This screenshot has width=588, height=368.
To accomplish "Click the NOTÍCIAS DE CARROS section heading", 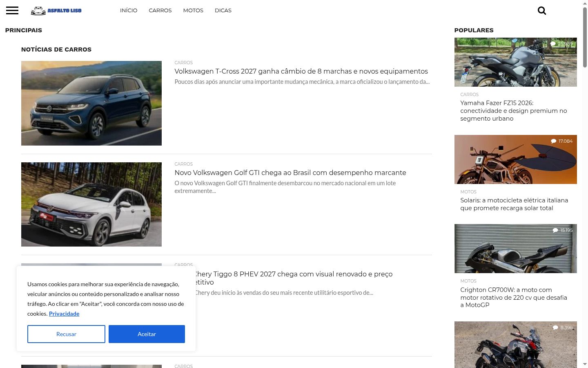I will coord(56,49).
